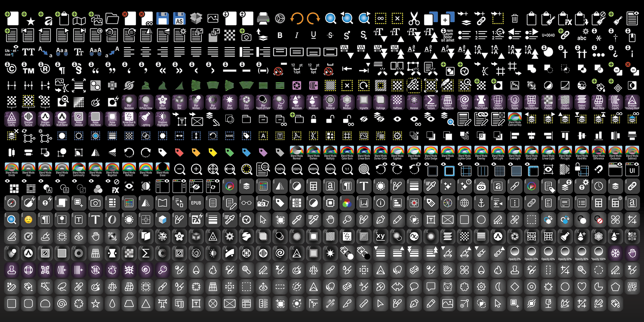Viewport: 644px width, 322px height.
Task: Click the EPUB export icon
Action: pos(196,203)
